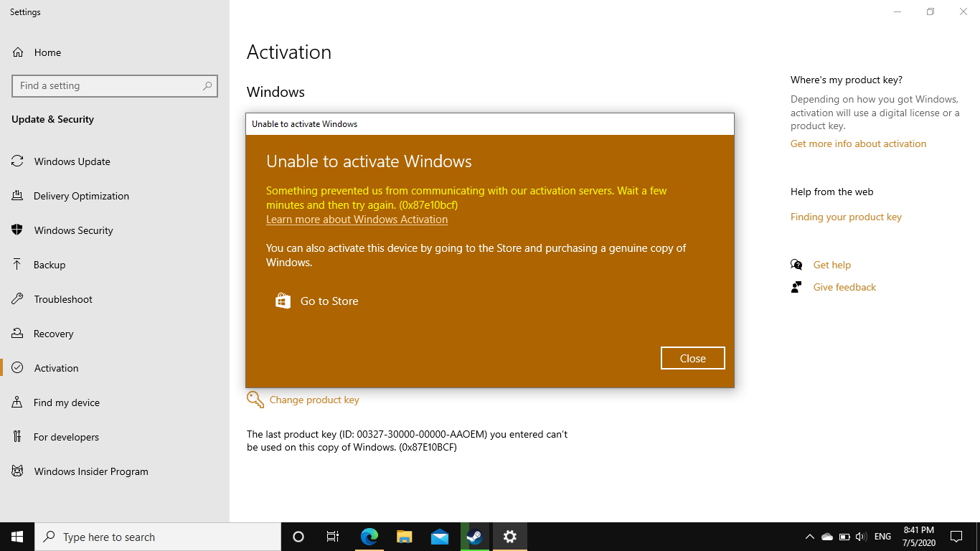The height and width of the screenshot is (551, 980).
Task: Switch the ENG input language indicator
Action: (x=883, y=537)
